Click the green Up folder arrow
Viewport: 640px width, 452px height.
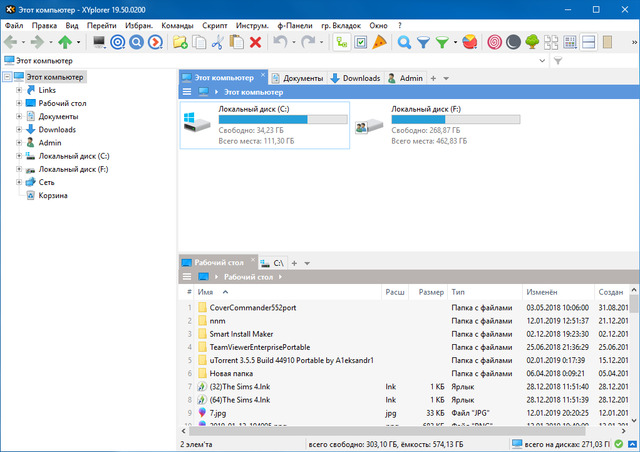point(64,42)
